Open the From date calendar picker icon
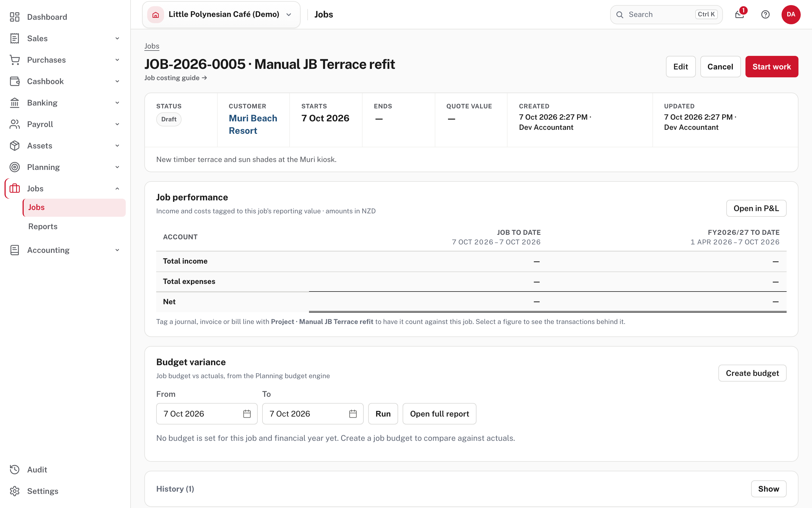 point(247,413)
